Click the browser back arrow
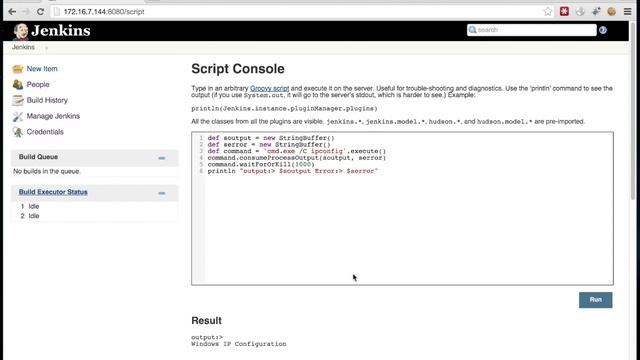Viewport: 640px width, 360px height. [x=12, y=11]
